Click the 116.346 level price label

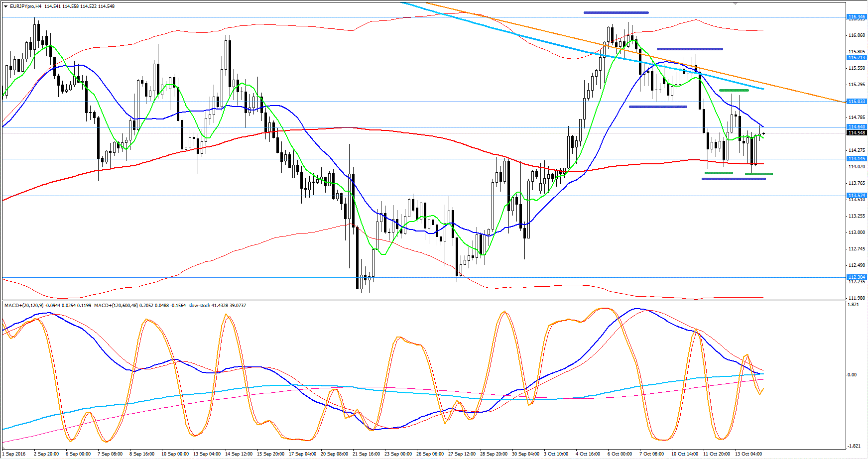[x=857, y=17]
